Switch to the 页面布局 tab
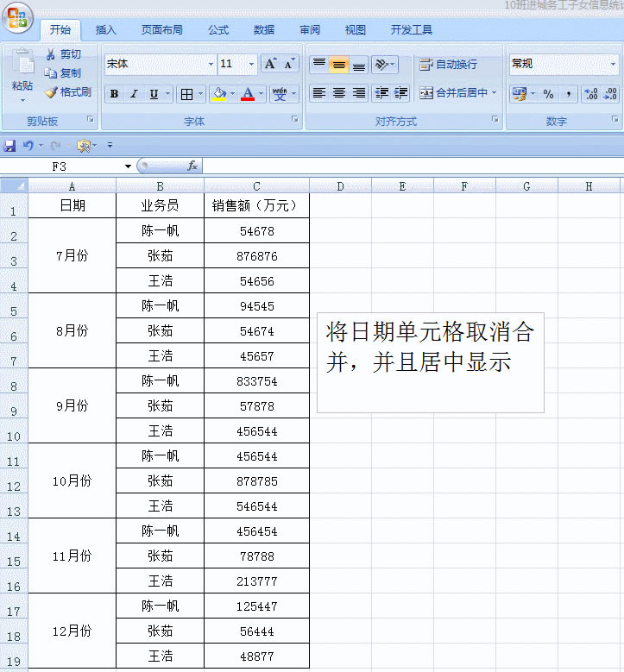Image resolution: width=624 pixels, height=672 pixels. 162,30
